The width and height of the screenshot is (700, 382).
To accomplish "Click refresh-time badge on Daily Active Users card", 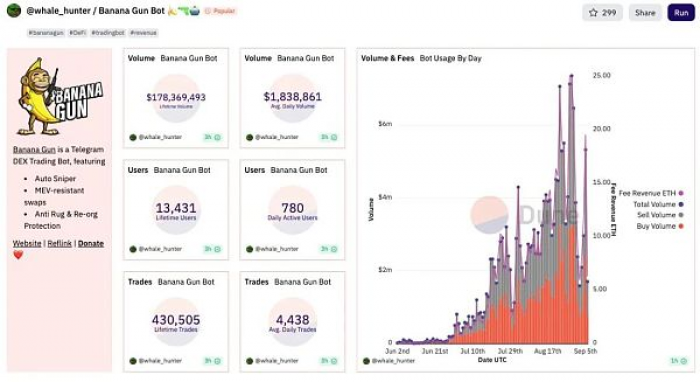I will click(x=329, y=249).
